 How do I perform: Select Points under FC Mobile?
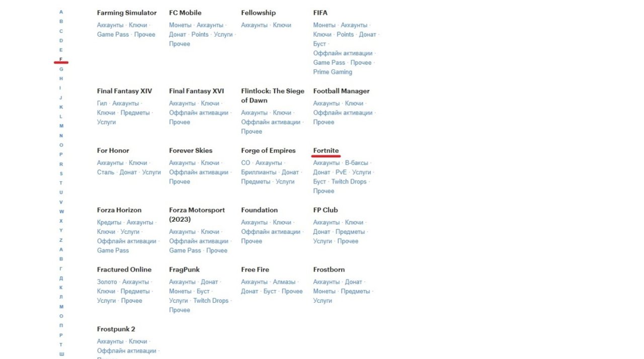(x=200, y=34)
